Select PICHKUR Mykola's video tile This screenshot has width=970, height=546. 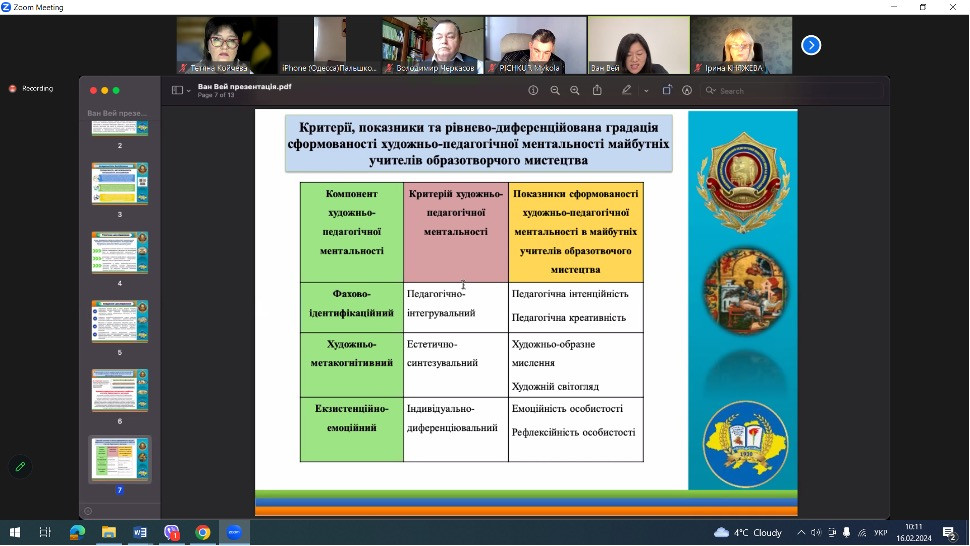pos(536,45)
